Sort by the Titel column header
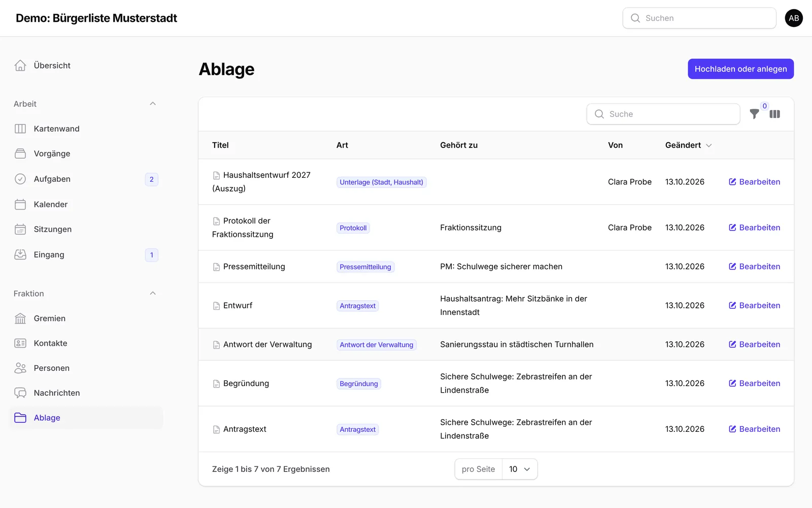Screen dimensions: 812x508 point(220,145)
